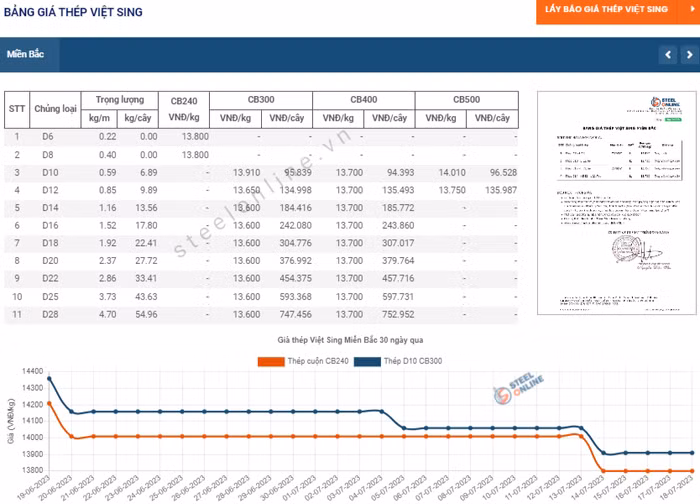Click the D28 row label
The image size is (700, 504).
click(50, 315)
